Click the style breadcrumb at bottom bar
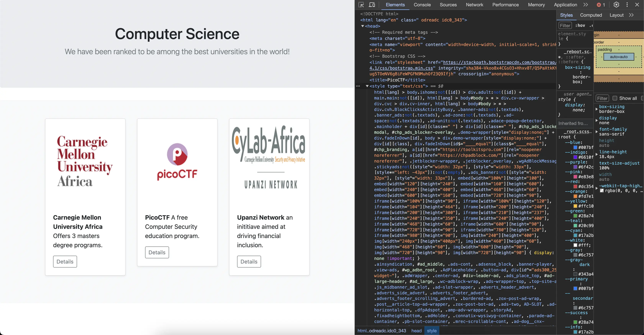This screenshot has width=644, height=335. click(x=431, y=330)
